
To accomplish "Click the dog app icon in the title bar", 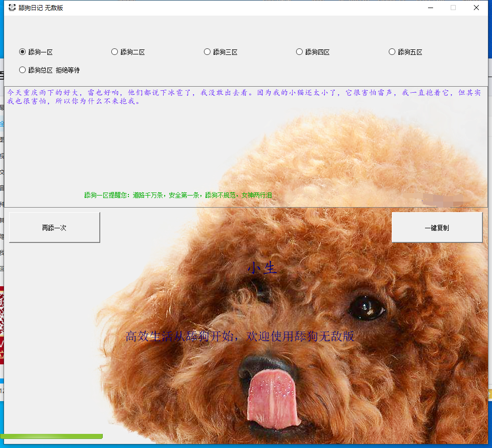I will click(11, 8).
